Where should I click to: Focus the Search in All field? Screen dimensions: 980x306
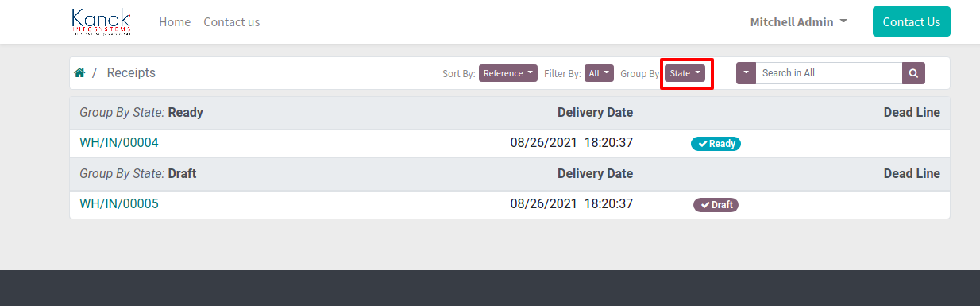click(828, 73)
